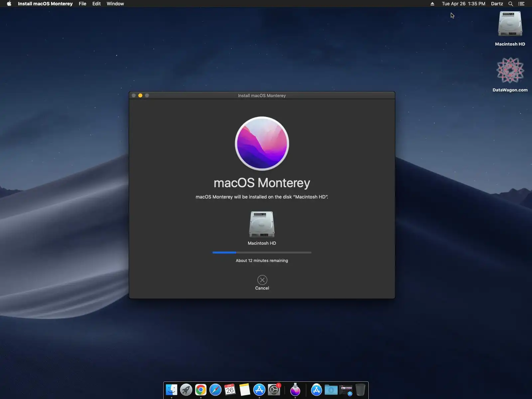The width and height of the screenshot is (532, 399).
Task: Cancel the macOS Monterey installation
Action: 262,280
